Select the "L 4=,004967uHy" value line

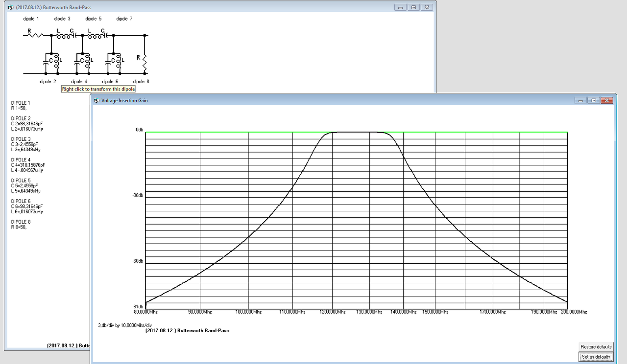click(27, 170)
